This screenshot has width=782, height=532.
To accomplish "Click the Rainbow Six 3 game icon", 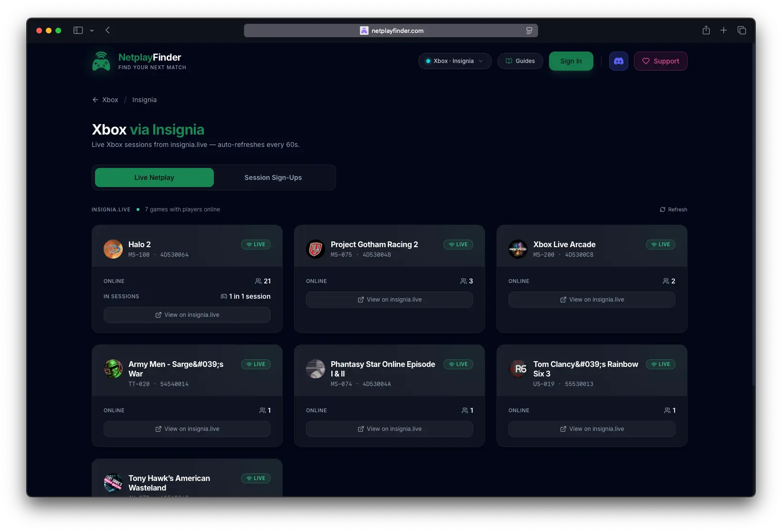I will point(518,369).
